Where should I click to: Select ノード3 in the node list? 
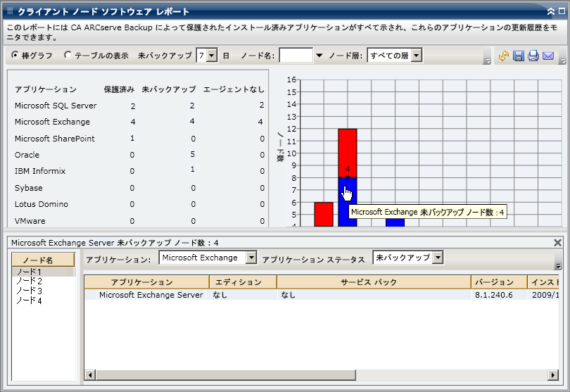tap(29, 291)
